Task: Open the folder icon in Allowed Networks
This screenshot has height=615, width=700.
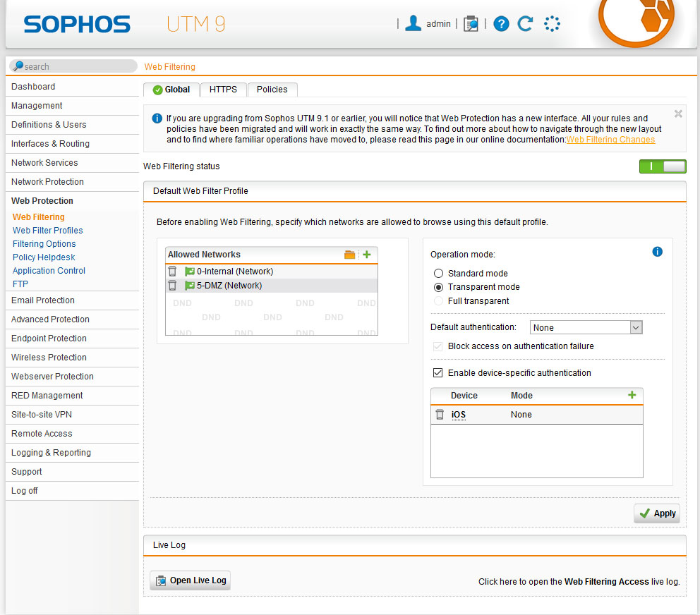Action: tap(349, 255)
